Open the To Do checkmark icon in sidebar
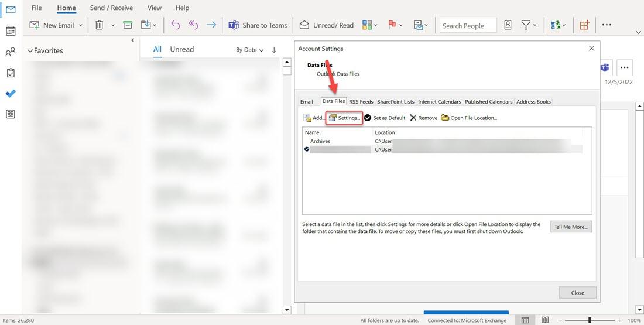 [x=11, y=93]
